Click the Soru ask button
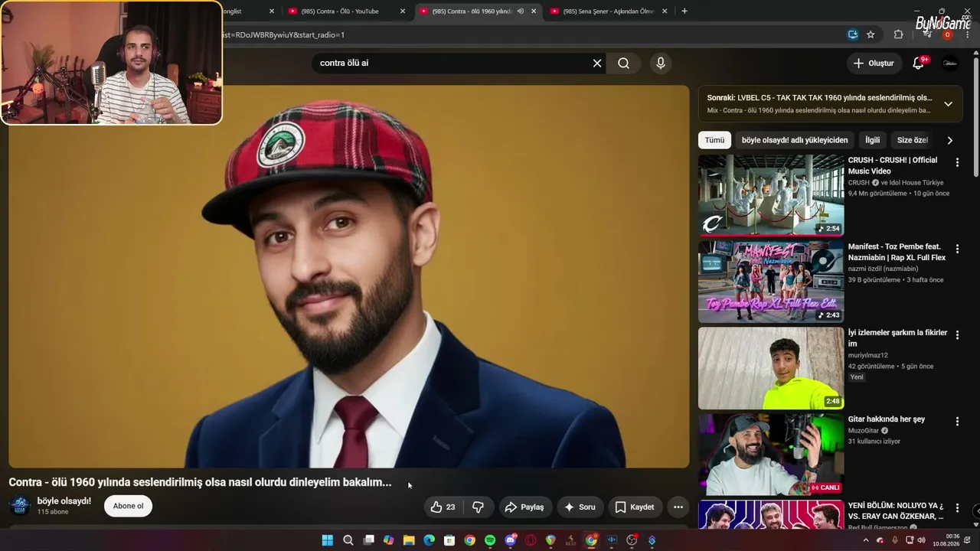The height and width of the screenshot is (551, 980). [580, 507]
